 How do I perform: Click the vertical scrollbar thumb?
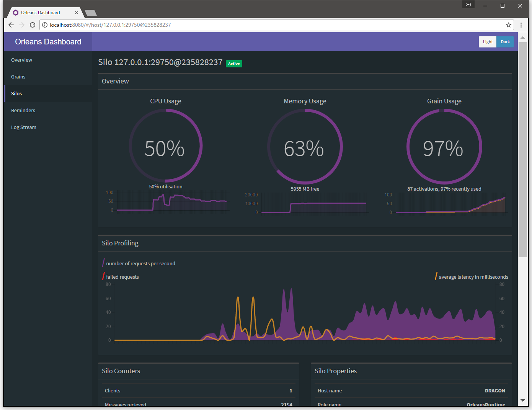(x=523, y=150)
